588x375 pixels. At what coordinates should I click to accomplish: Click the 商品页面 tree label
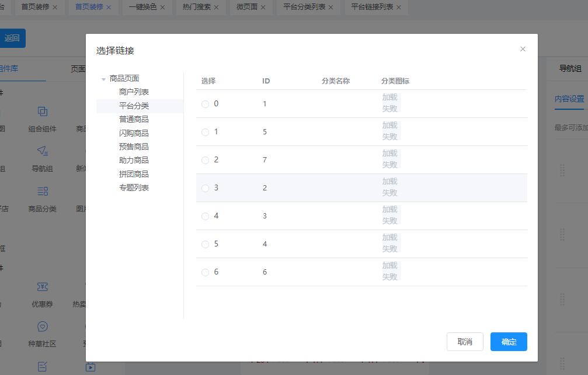[x=124, y=78]
